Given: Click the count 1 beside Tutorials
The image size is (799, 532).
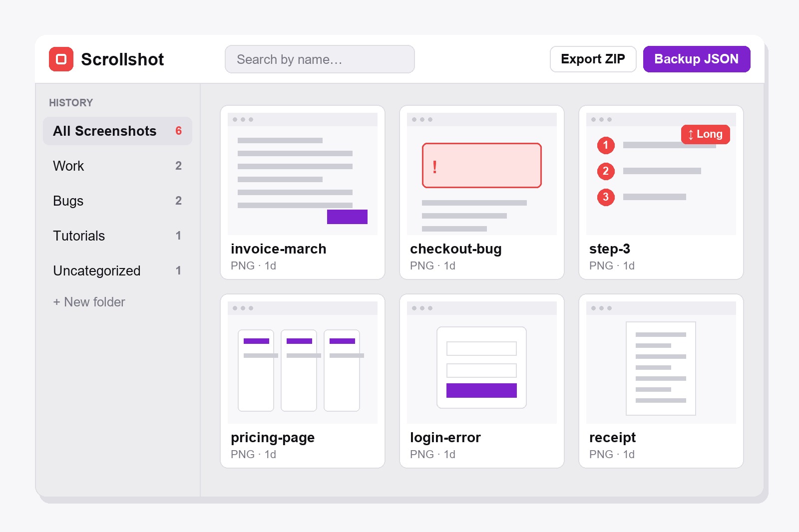Looking at the screenshot, I should [x=178, y=236].
